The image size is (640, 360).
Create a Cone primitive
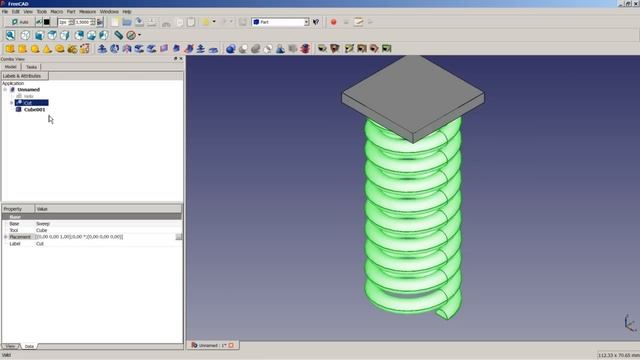pos(47,49)
